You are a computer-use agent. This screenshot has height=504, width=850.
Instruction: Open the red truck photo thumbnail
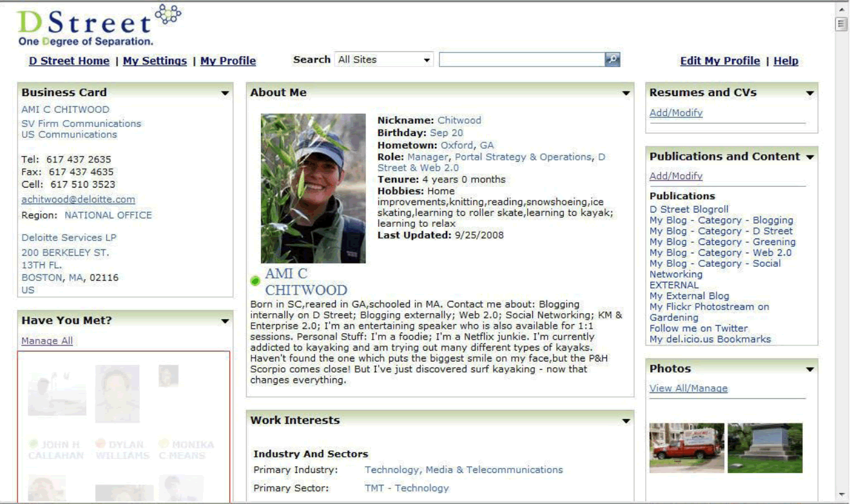[687, 448]
